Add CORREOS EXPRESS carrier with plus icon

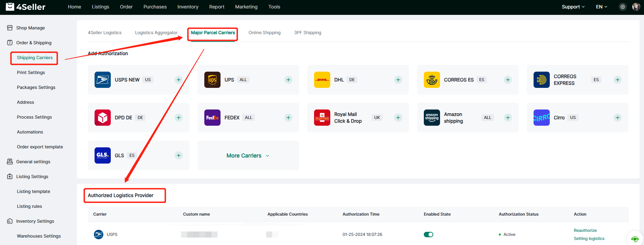(x=618, y=80)
